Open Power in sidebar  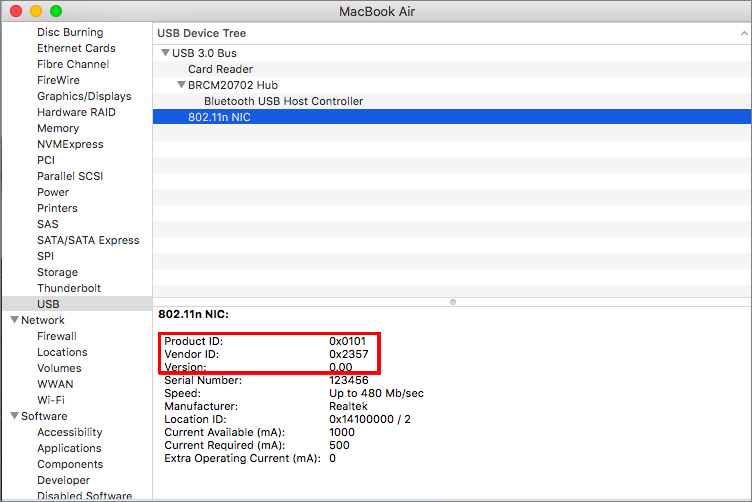pyautogui.click(x=53, y=192)
